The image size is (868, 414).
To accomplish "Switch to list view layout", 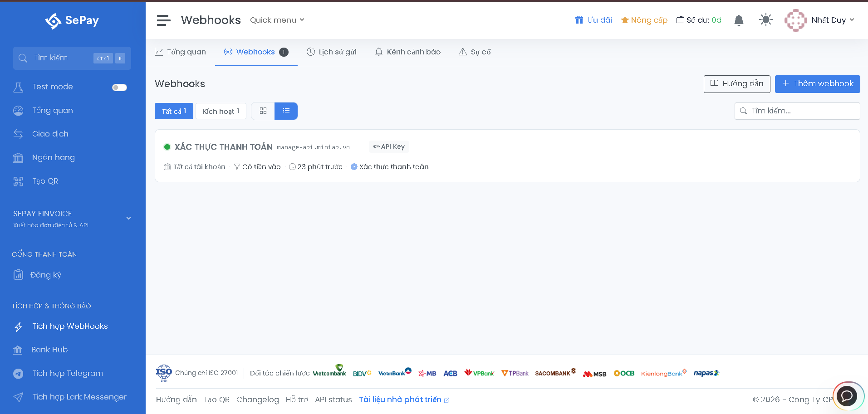I will [x=286, y=111].
